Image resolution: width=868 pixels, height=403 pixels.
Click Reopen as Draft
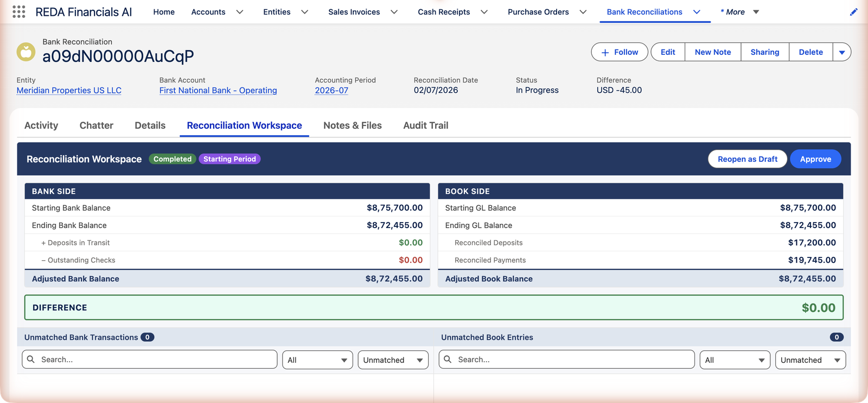pyautogui.click(x=748, y=159)
